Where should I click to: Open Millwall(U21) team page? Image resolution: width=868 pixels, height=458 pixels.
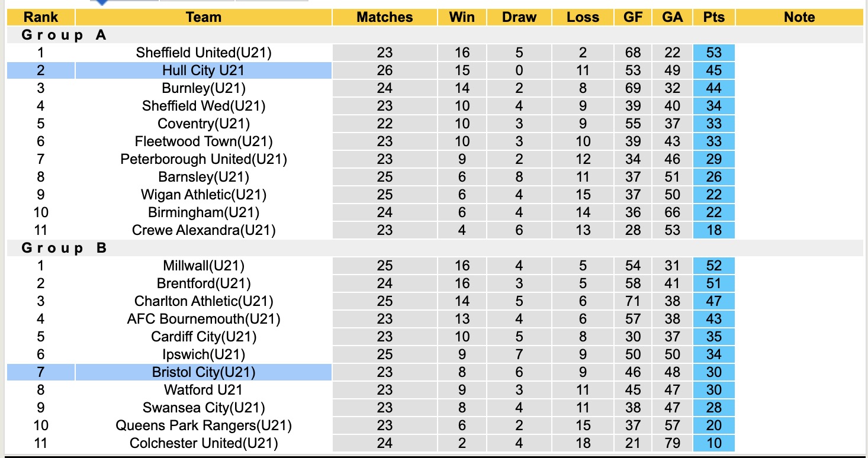tap(204, 266)
